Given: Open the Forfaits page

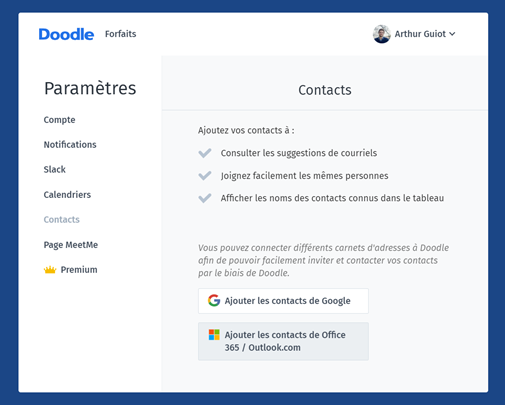Looking at the screenshot, I should [x=121, y=34].
